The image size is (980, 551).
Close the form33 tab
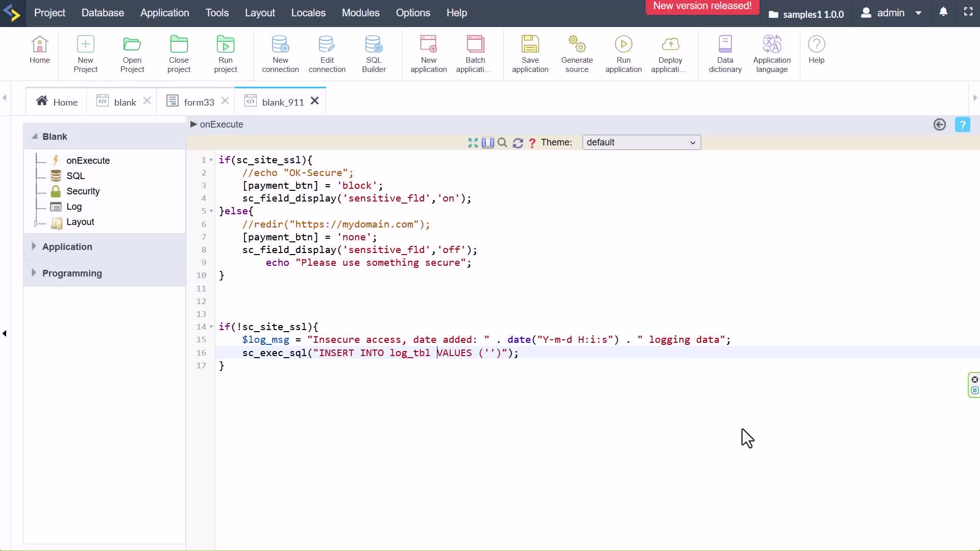click(x=225, y=101)
